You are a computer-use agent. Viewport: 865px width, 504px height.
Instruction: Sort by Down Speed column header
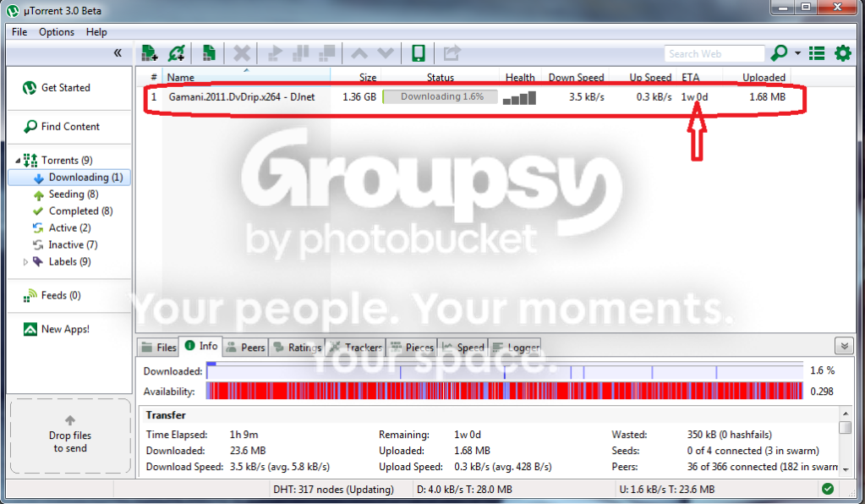pyautogui.click(x=576, y=77)
